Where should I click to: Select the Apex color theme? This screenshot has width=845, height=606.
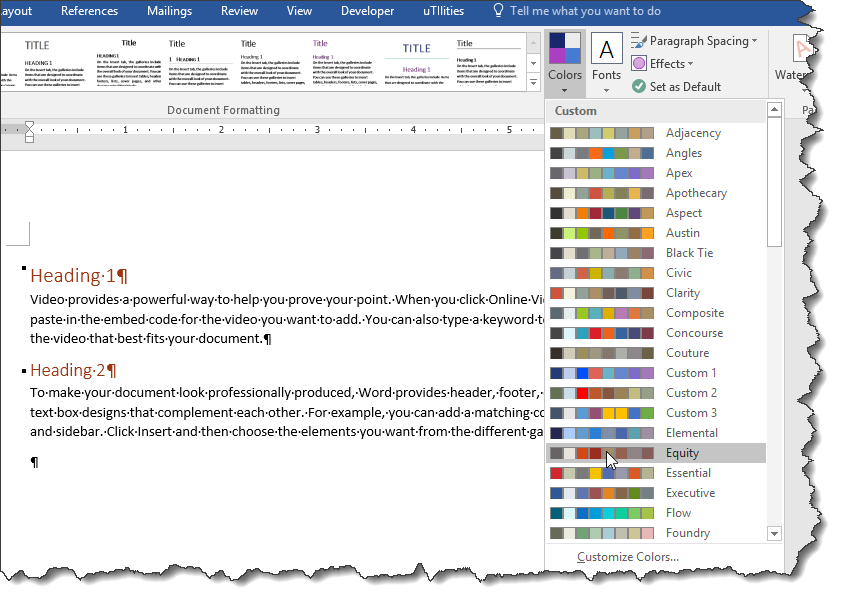point(656,173)
